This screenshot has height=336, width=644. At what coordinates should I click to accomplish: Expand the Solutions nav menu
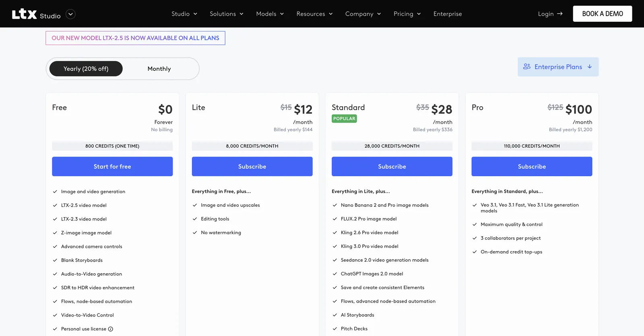point(227,14)
